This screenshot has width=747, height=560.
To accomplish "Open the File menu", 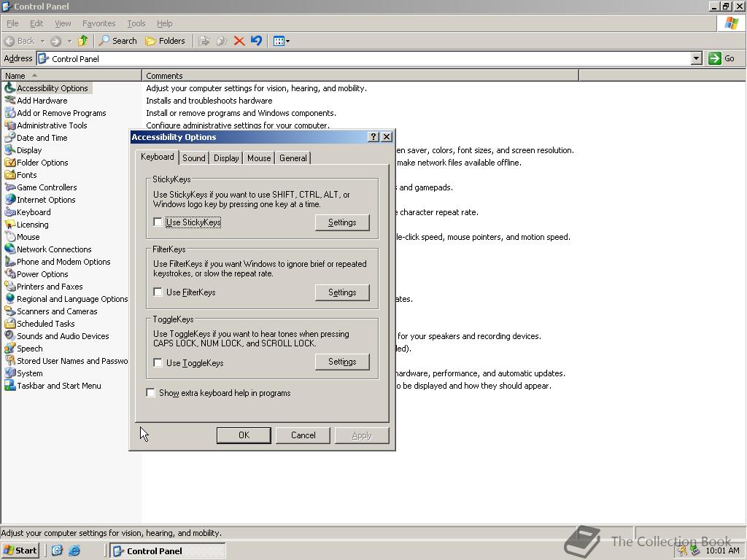I will [12, 23].
